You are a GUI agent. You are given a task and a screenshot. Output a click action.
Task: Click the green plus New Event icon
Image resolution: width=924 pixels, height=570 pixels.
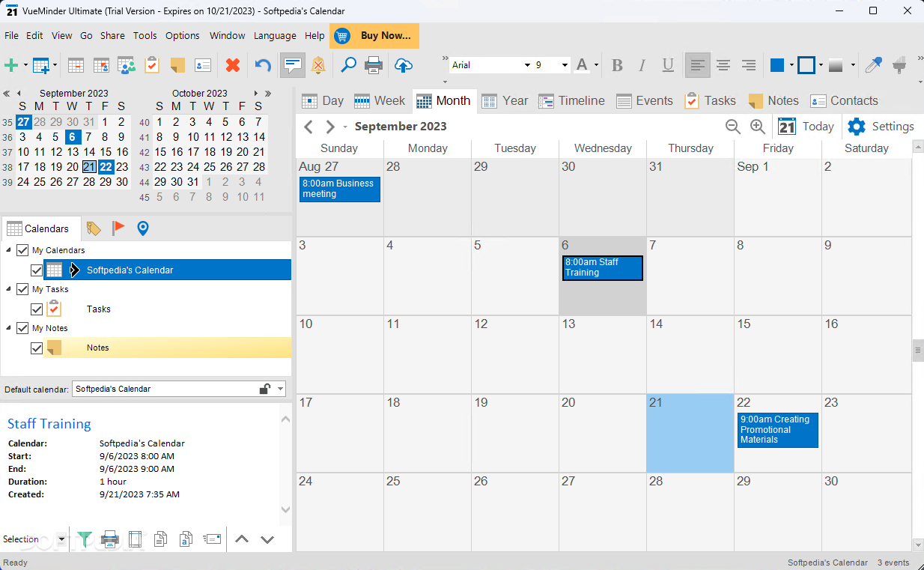pyautogui.click(x=11, y=65)
